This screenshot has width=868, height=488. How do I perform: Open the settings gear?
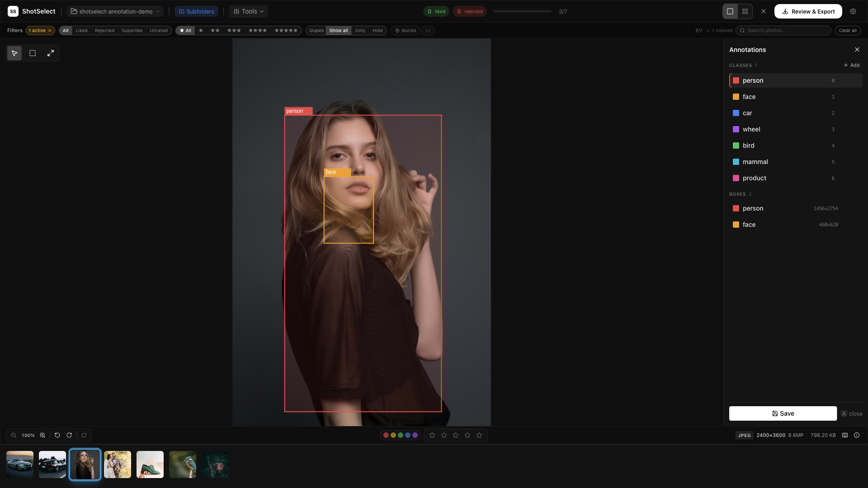point(853,11)
